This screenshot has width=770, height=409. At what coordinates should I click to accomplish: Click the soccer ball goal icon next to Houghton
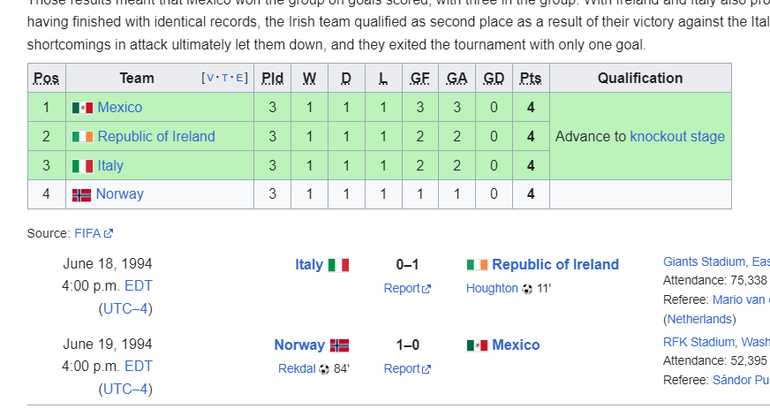point(527,289)
